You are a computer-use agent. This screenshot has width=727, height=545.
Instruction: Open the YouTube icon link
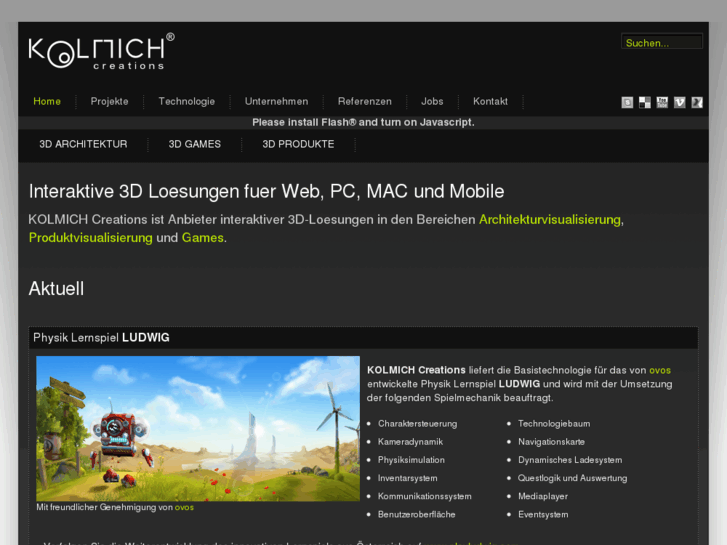tap(662, 103)
